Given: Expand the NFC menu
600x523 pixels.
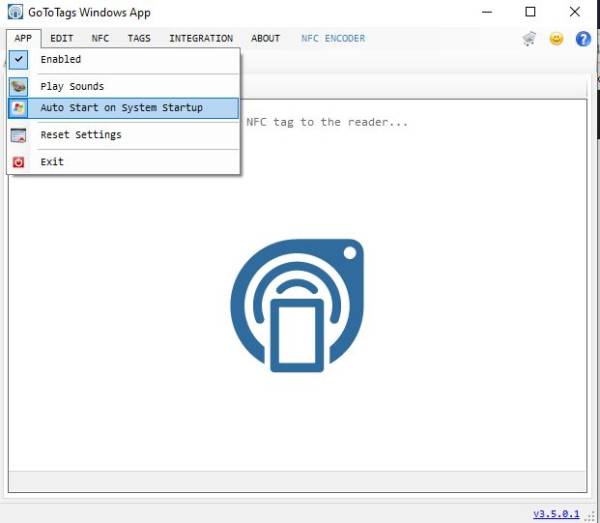Looking at the screenshot, I should tap(100, 39).
